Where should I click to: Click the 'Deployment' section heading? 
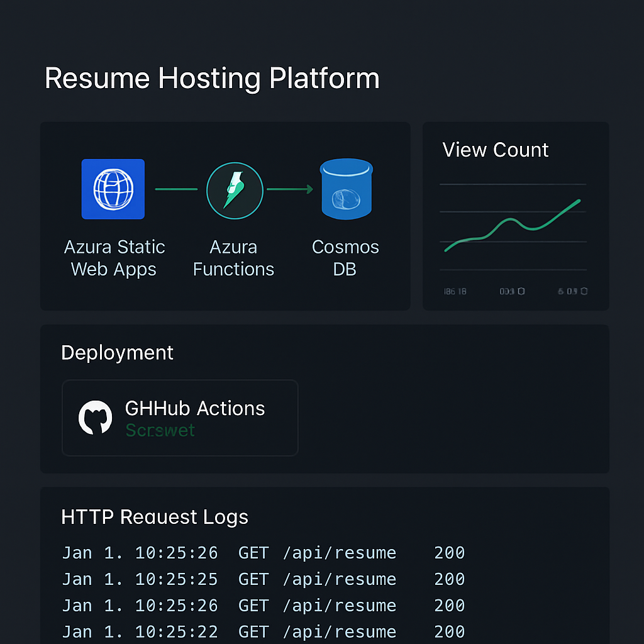pos(117,353)
